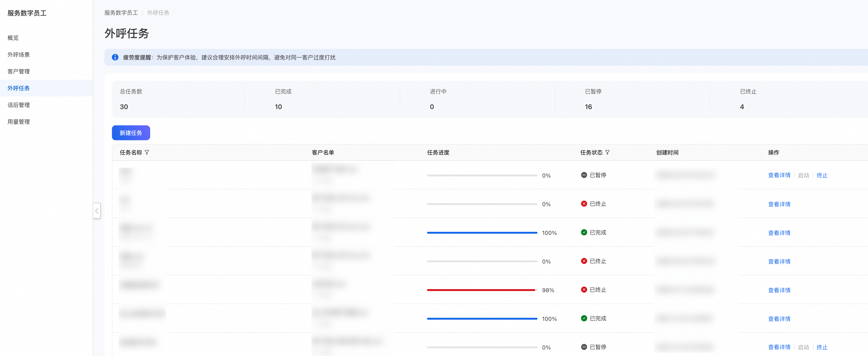868x356 pixels.
Task: Go to 外呼场景 in the sidebar
Action: coord(19,55)
